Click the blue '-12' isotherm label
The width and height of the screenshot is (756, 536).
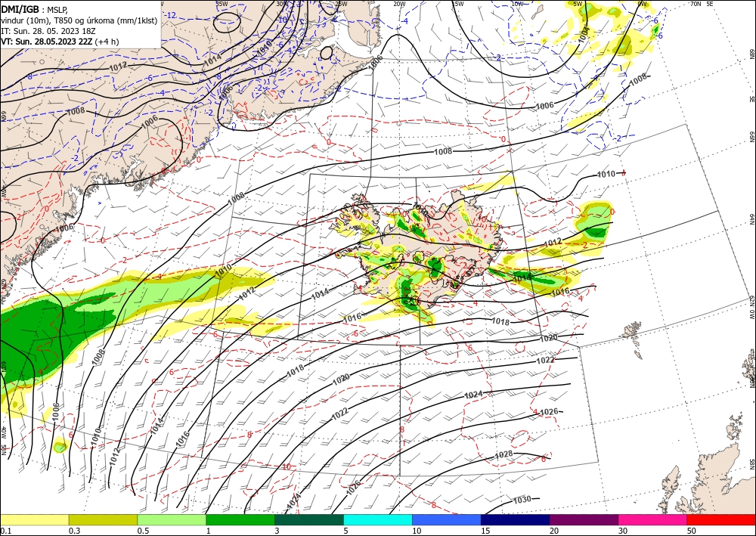(x=171, y=15)
